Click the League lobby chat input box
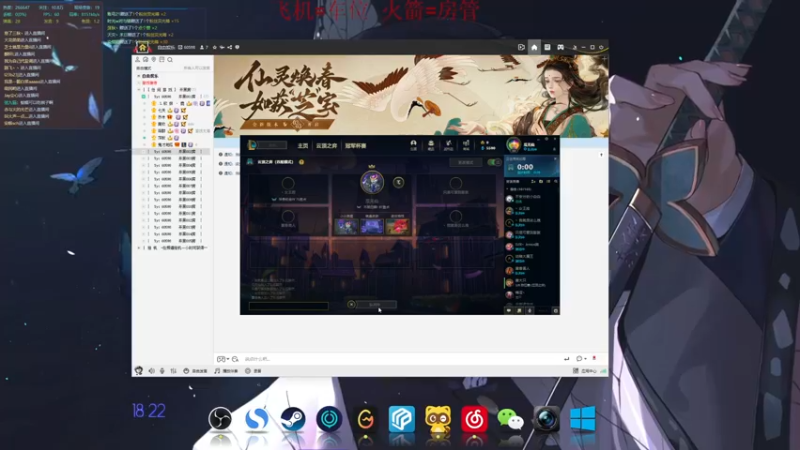The height and width of the screenshot is (450, 800). click(289, 306)
